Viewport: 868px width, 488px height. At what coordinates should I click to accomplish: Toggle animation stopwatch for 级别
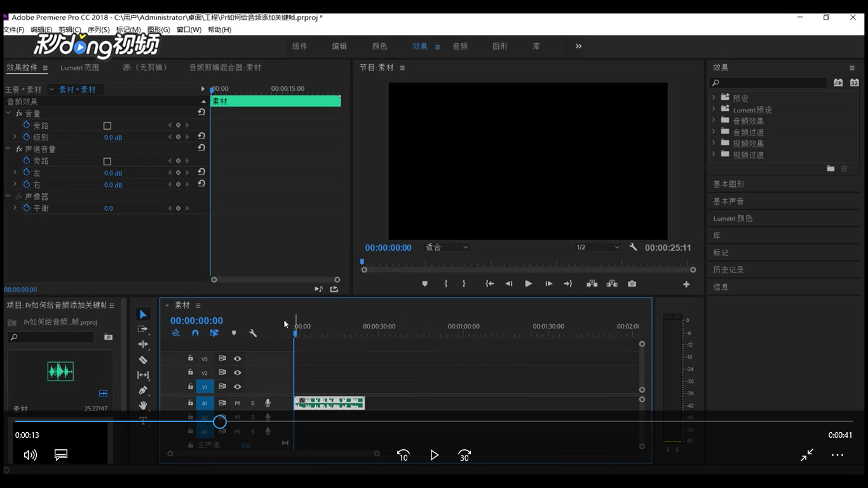[x=27, y=137]
